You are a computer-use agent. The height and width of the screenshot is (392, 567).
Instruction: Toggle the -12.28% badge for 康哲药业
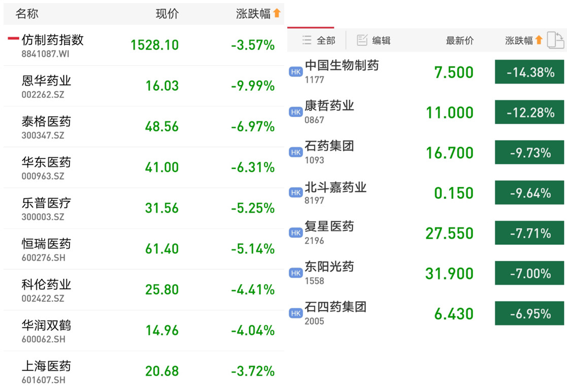[529, 112]
